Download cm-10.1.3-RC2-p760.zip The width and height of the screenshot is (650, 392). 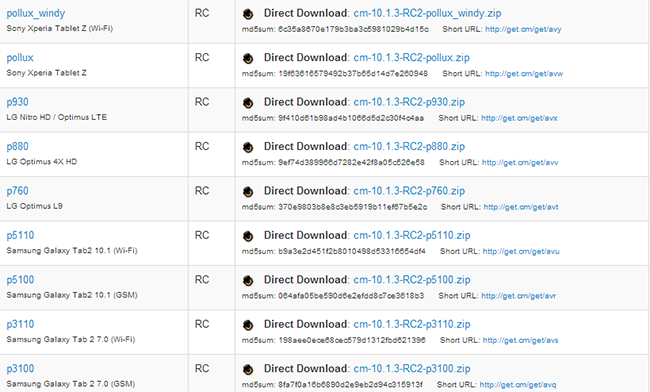click(409, 191)
